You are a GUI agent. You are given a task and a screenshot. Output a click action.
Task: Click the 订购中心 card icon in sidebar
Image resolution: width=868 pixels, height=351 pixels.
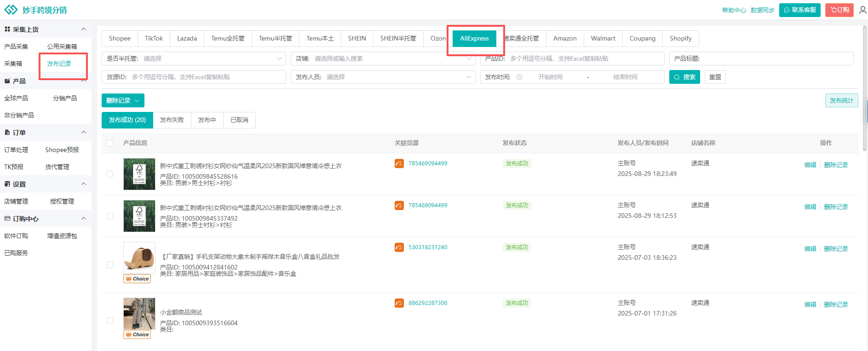[7, 219]
